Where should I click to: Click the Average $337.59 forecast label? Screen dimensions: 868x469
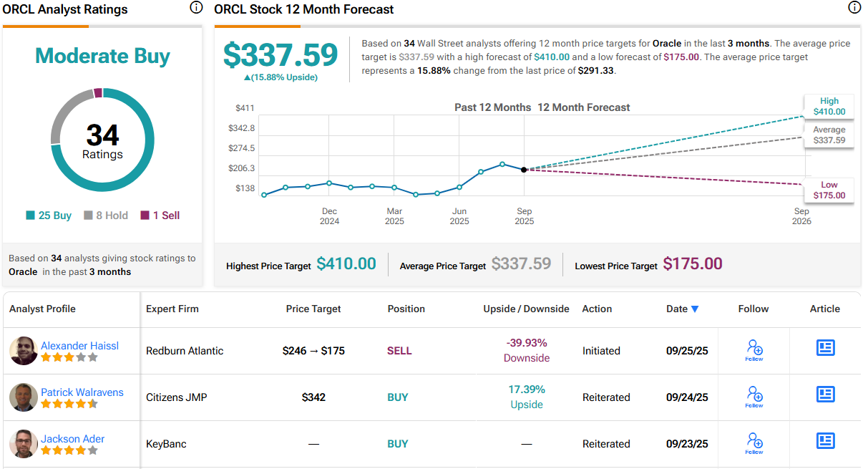coord(829,135)
